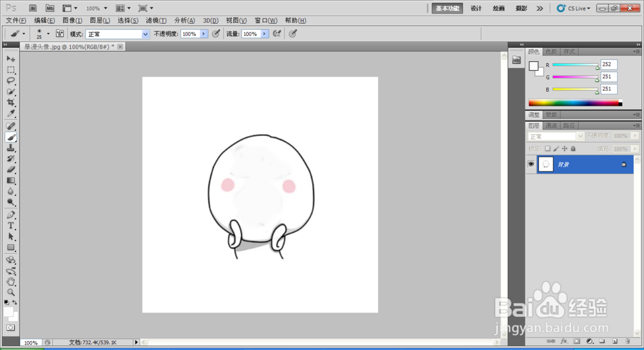Select the History Brush tool
The width and height of the screenshot is (644, 350).
tap(11, 159)
